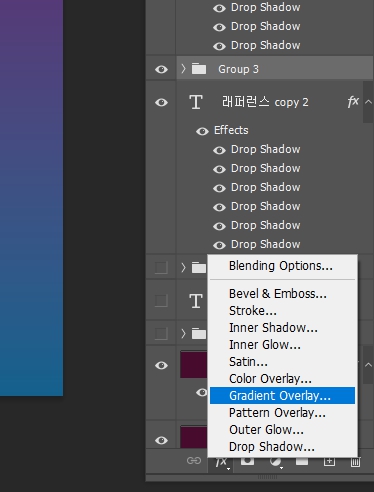Expand Group 3 with its chevron
This screenshot has width=374, height=492.
(x=183, y=69)
